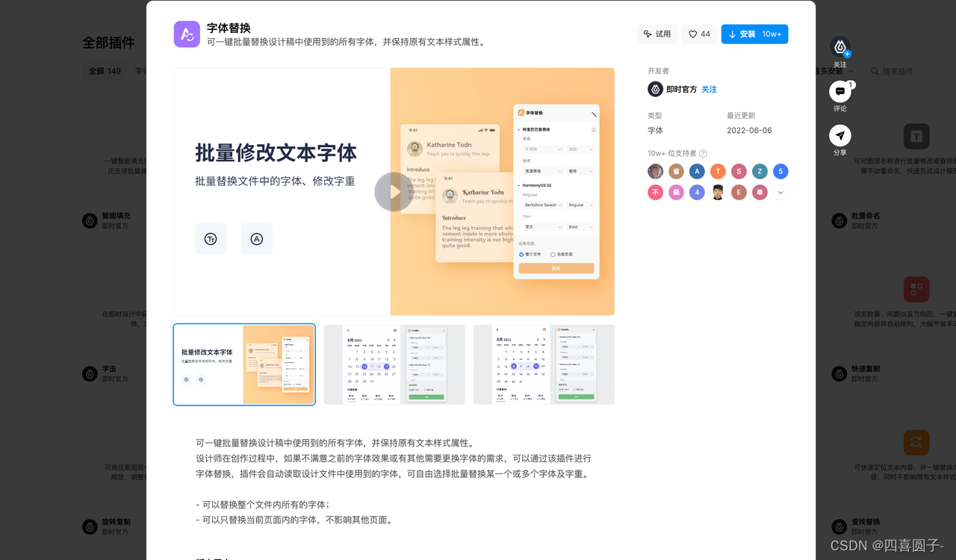956x560 pixels.
Task: Open the blue supporter avatar labeled 5
Action: click(x=780, y=172)
